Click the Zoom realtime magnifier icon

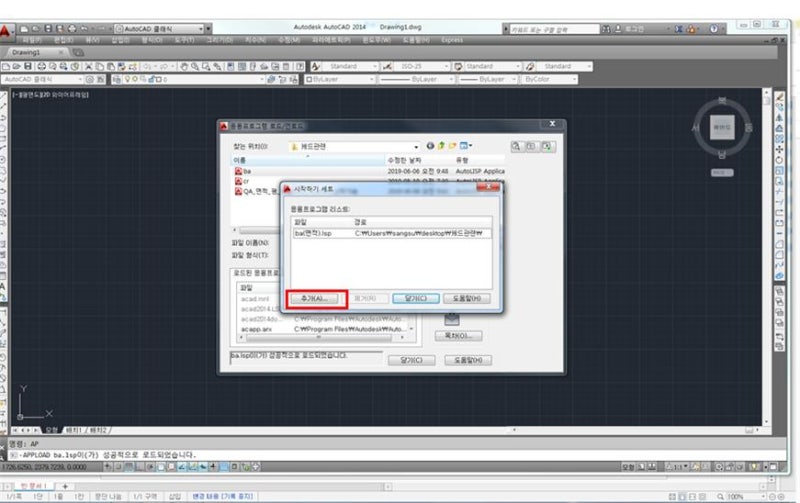coord(195,66)
